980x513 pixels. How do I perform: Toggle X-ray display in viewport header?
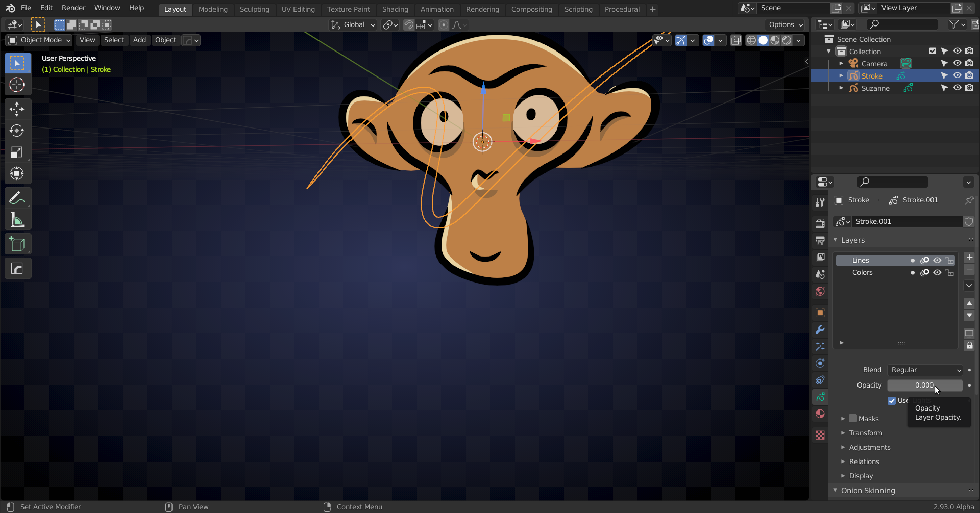pos(736,40)
